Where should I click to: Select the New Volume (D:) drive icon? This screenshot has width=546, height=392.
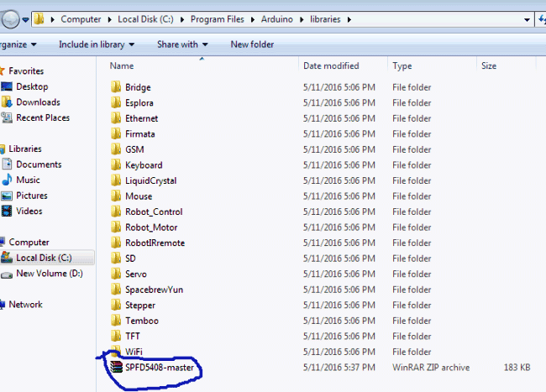point(7,274)
